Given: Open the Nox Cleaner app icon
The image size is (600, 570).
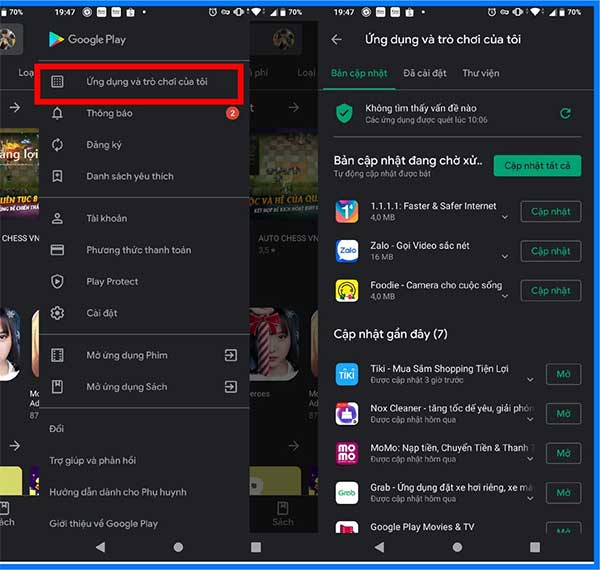Looking at the screenshot, I should (x=347, y=414).
